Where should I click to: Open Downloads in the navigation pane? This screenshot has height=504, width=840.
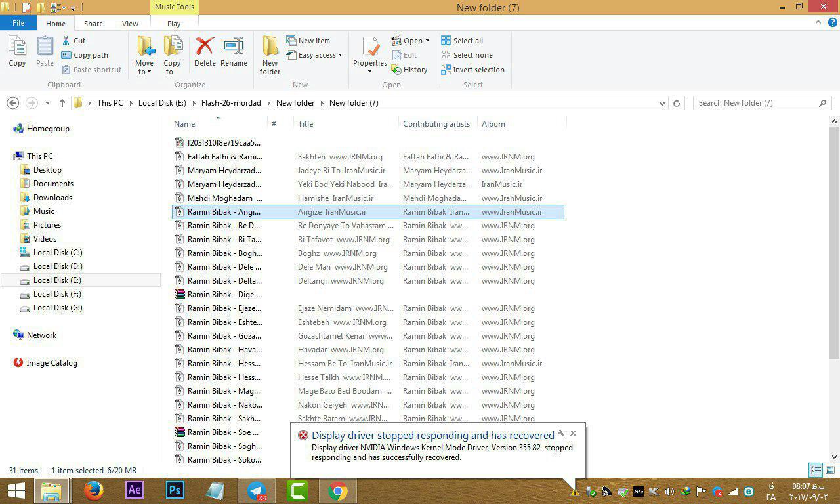point(52,198)
